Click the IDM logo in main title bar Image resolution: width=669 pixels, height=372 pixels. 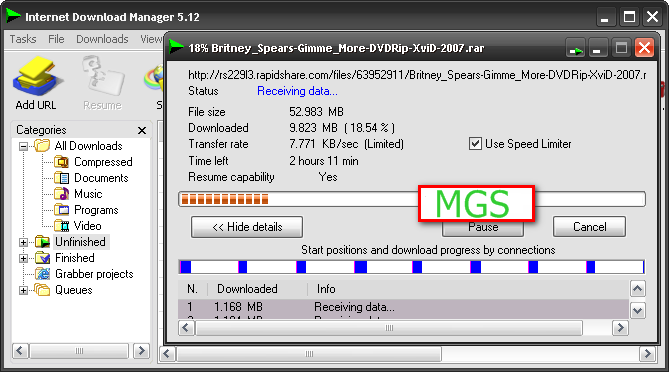pos(13,16)
